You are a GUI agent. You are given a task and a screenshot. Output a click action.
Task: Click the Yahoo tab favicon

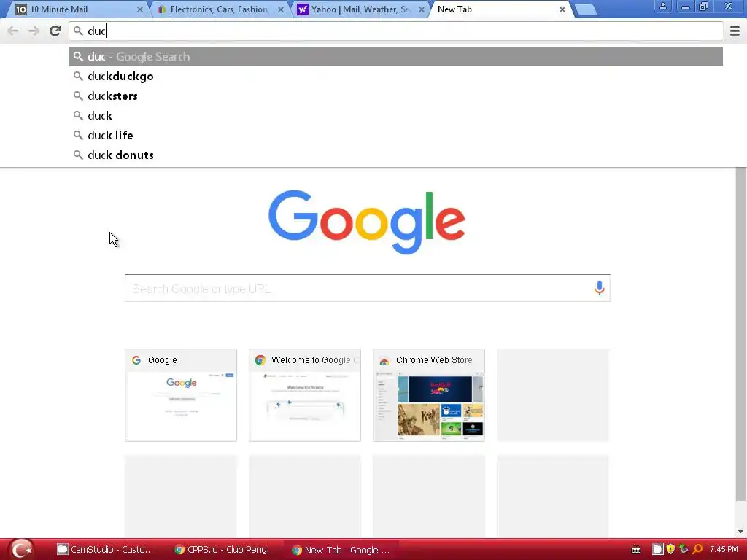tap(303, 9)
